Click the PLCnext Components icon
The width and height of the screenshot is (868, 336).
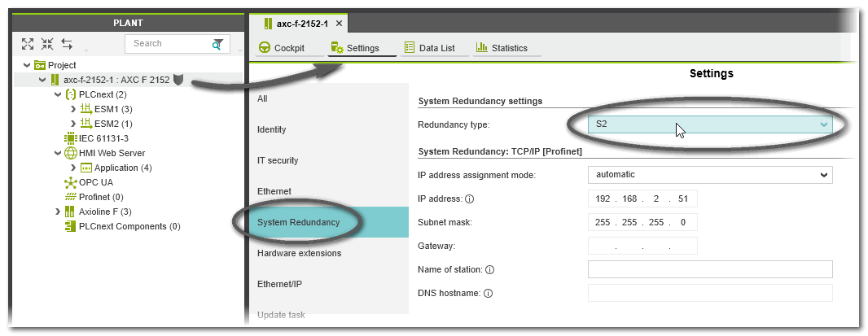click(x=71, y=226)
